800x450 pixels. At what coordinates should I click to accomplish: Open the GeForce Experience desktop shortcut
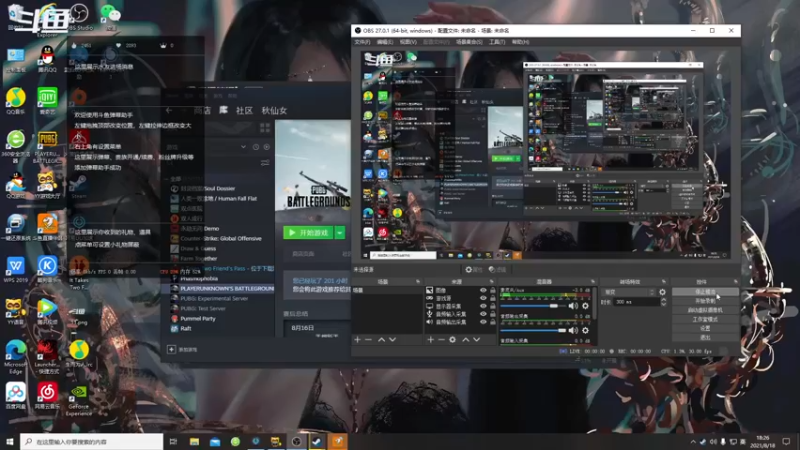(79, 401)
